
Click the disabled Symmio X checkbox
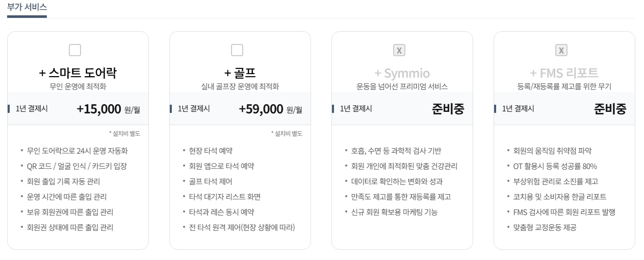[399, 50]
